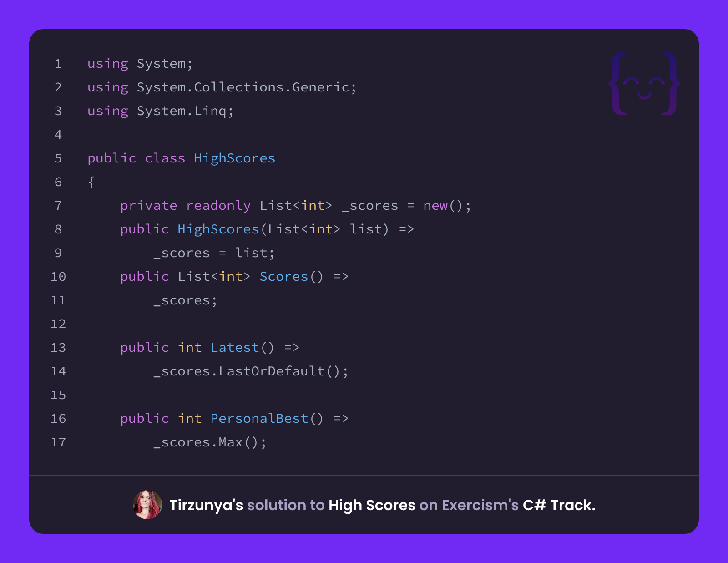Click the Exercism curly-brace face logo
The width and height of the screenshot is (728, 563).
point(644,84)
